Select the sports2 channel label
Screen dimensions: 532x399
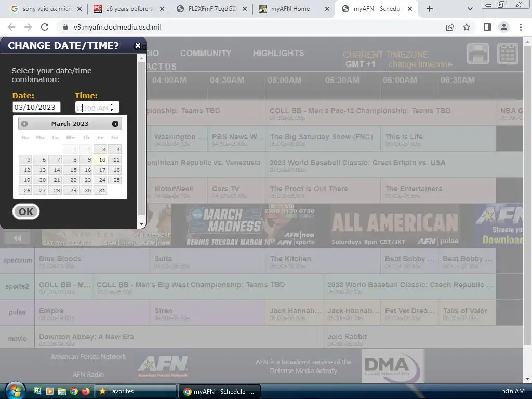tap(17, 286)
